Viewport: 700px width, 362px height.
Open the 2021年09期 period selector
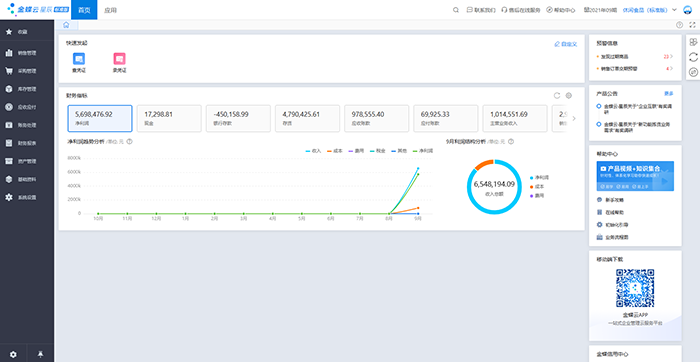pyautogui.click(x=600, y=10)
